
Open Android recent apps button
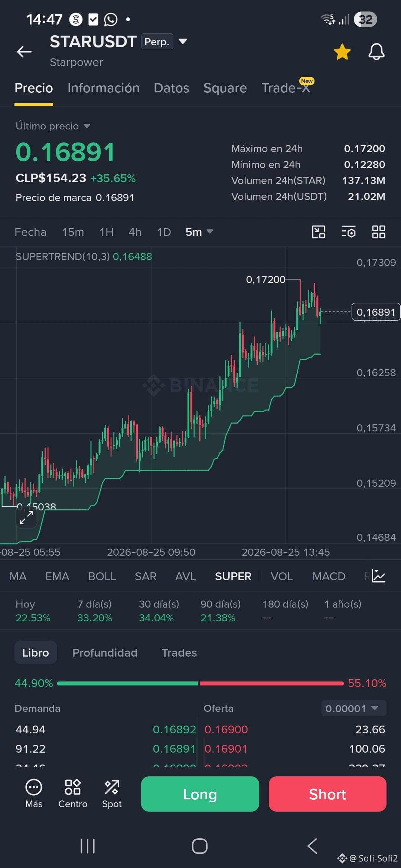click(88, 846)
